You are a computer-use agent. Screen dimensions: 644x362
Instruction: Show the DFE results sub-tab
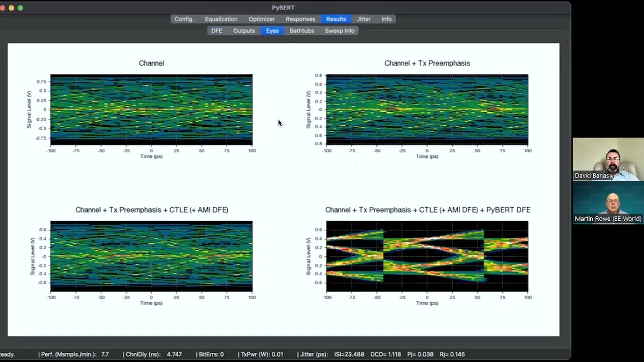pyautogui.click(x=217, y=31)
